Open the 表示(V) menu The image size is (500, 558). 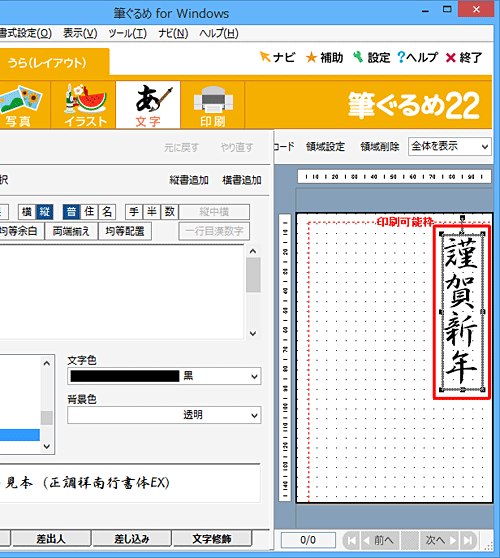click(80, 33)
